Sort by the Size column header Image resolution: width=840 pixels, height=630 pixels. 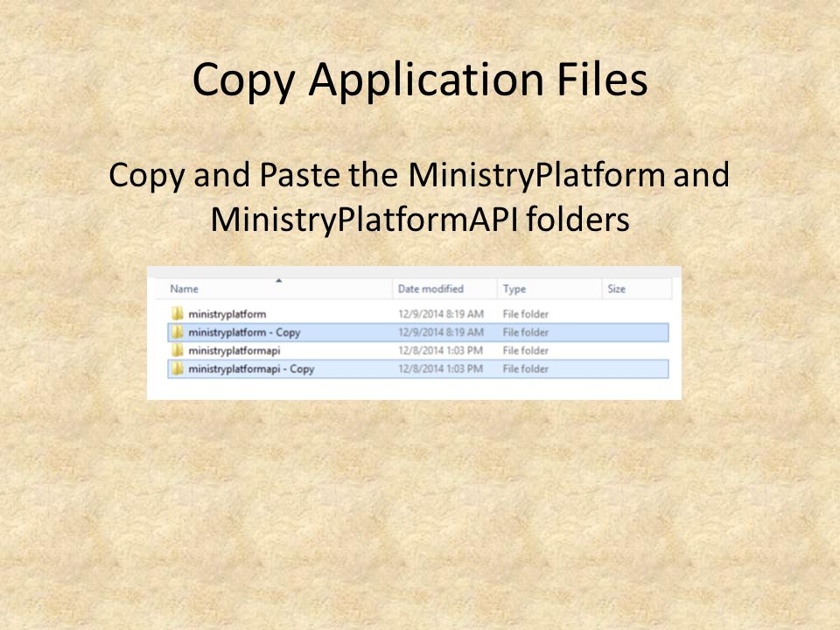coord(617,289)
